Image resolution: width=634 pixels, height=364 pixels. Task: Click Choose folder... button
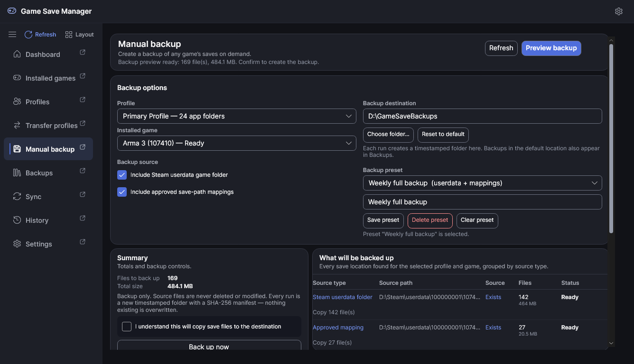388,135
